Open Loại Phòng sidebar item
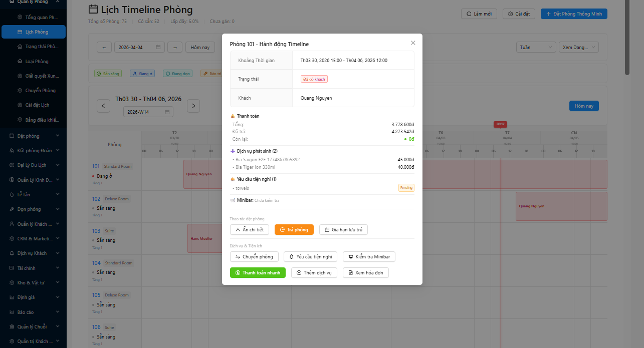Image resolution: width=644 pixels, height=348 pixels. (34, 61)
